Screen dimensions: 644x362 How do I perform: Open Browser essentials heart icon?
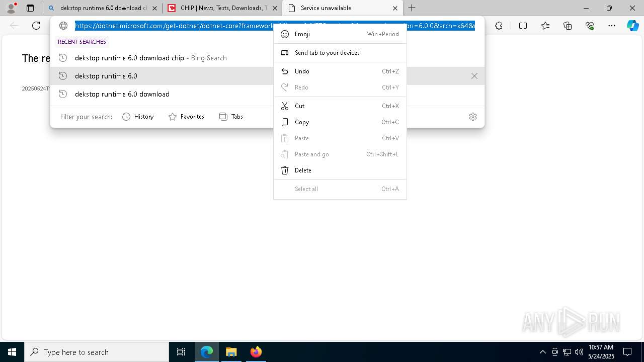pos(590,26)
